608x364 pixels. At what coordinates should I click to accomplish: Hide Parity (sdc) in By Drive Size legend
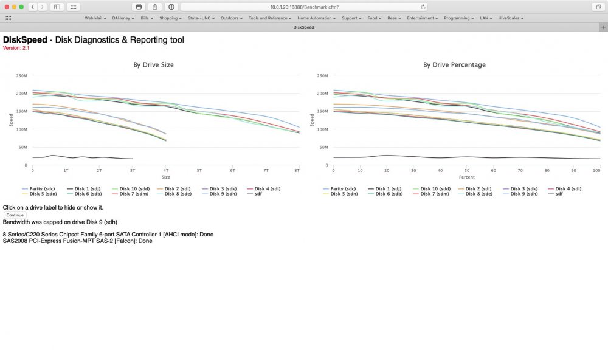[39, 189]
